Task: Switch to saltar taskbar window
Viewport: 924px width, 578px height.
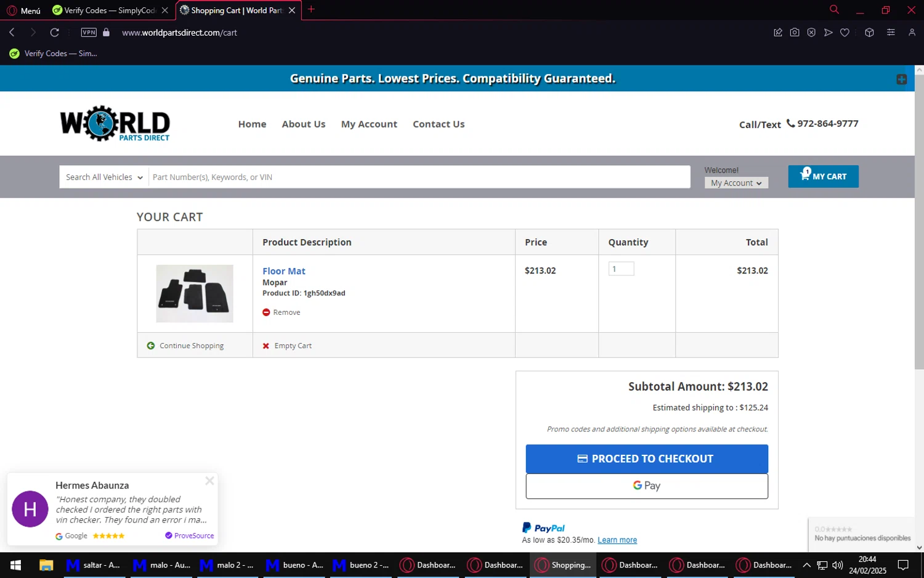Action: point(93,565)
